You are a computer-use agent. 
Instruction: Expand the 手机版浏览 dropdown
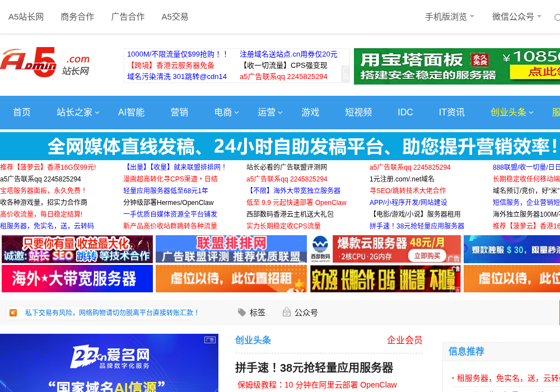(x=450, y=17)
